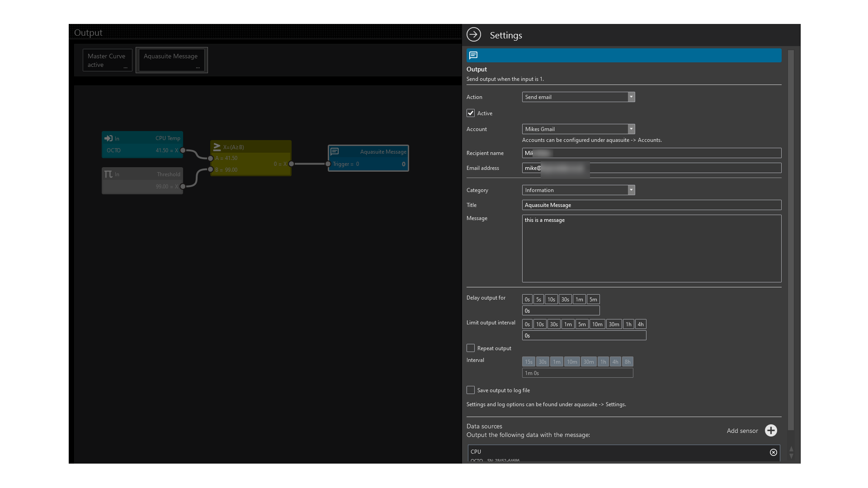Viewport: 868px width, 488px height.
Task: Click into the Title input field
Action: point(651,205)
